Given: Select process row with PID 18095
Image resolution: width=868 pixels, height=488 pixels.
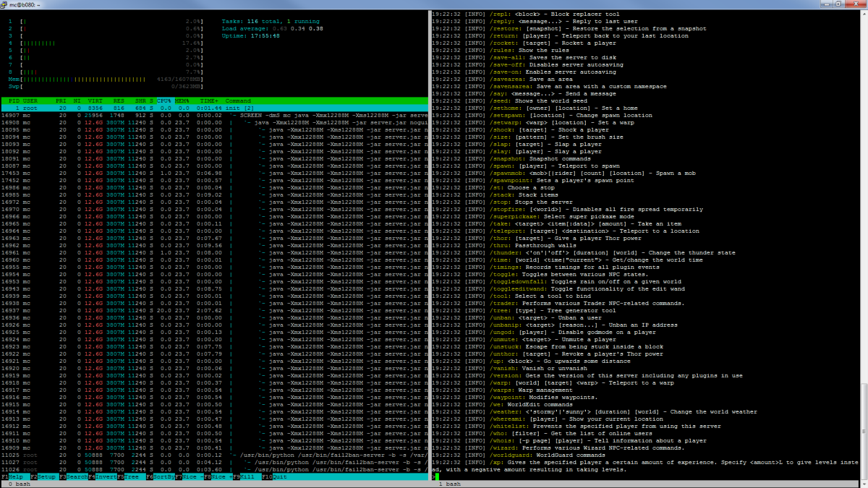Looking at the screenshot, I should tap(215, 130).
